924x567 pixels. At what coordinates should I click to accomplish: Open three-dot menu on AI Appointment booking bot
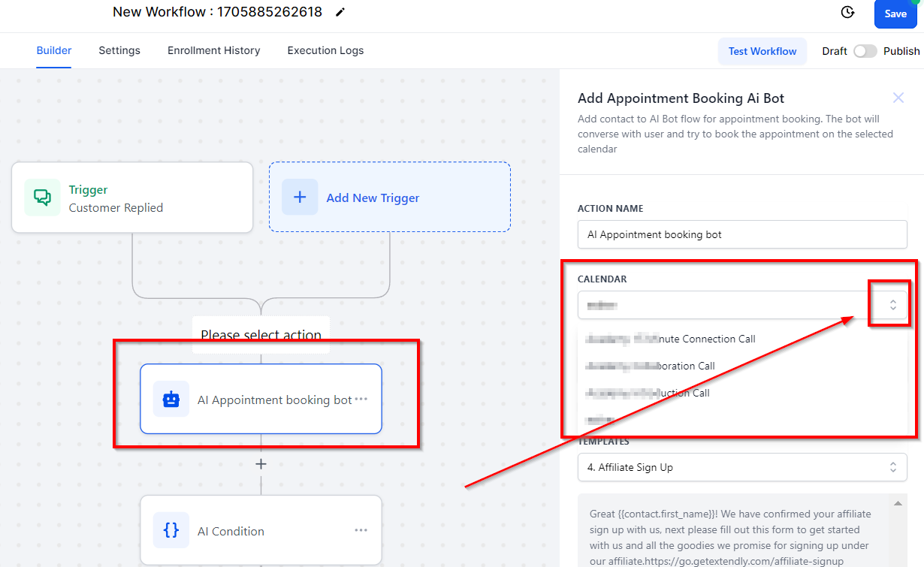click(x=361, y=400)
